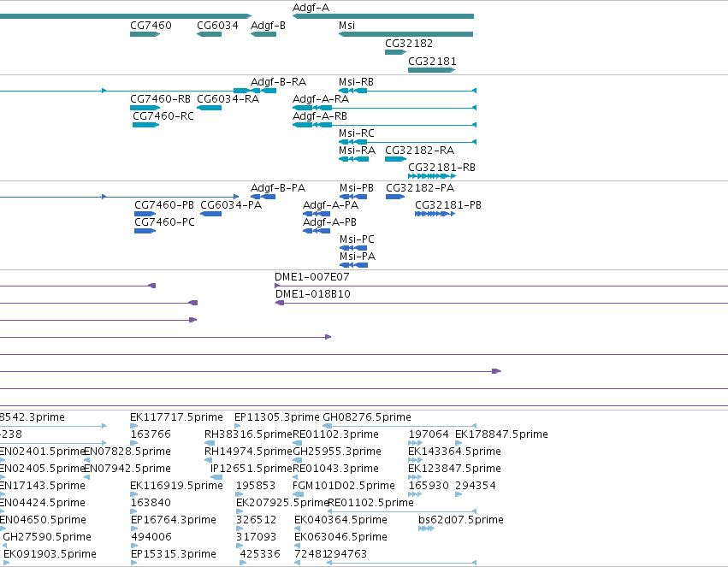The width and height of the screenshot is (728, 567).
Task: Click EST RE01102.5prime
Action: [371, 503]
